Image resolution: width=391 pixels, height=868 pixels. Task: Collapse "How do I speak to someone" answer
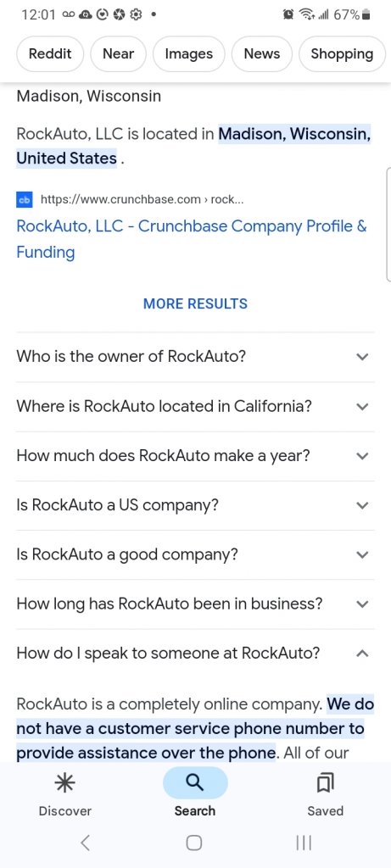pyautogui.click(x=195, y=654)
